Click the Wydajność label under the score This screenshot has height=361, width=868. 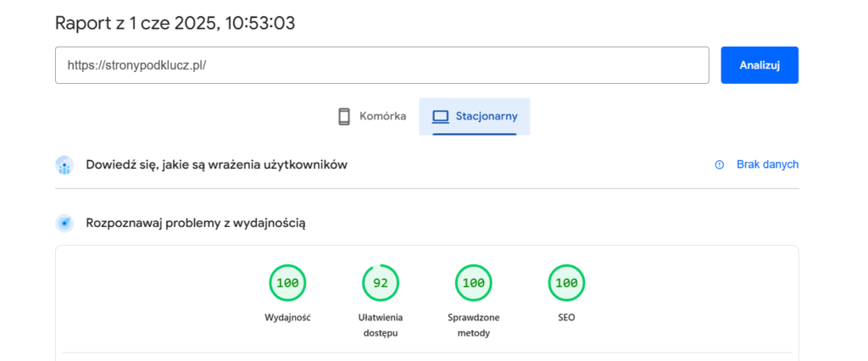pyautogui.click(x=287, y=317)
